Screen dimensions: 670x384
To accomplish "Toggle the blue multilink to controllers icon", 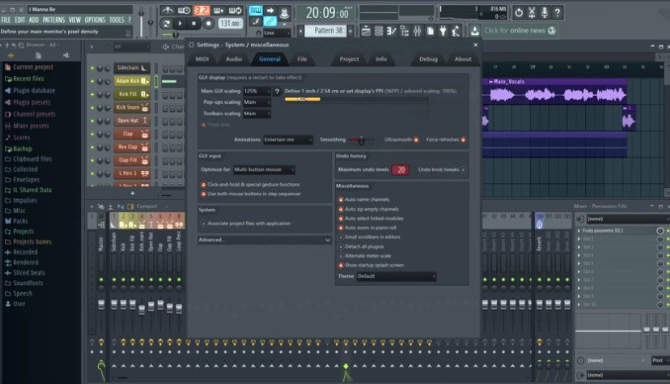I will [270, 21].
